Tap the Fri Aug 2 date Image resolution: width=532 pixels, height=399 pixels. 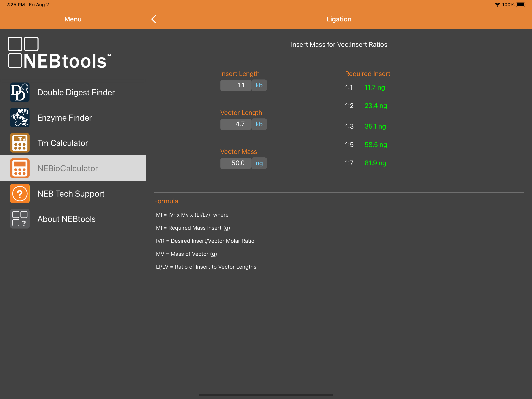coord(39,4)
